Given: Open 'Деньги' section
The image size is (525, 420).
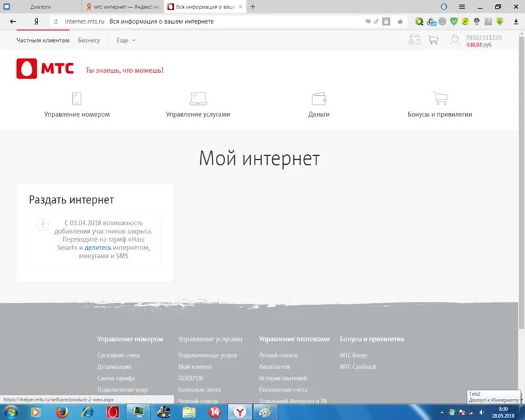Looking at the screenshot, I should (x=319, y=114).
